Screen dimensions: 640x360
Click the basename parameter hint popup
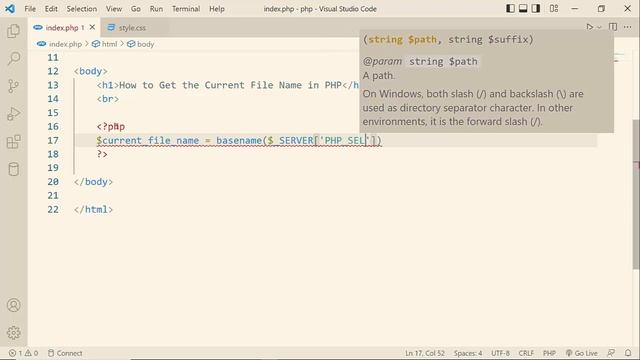click(x=486, y=81)
